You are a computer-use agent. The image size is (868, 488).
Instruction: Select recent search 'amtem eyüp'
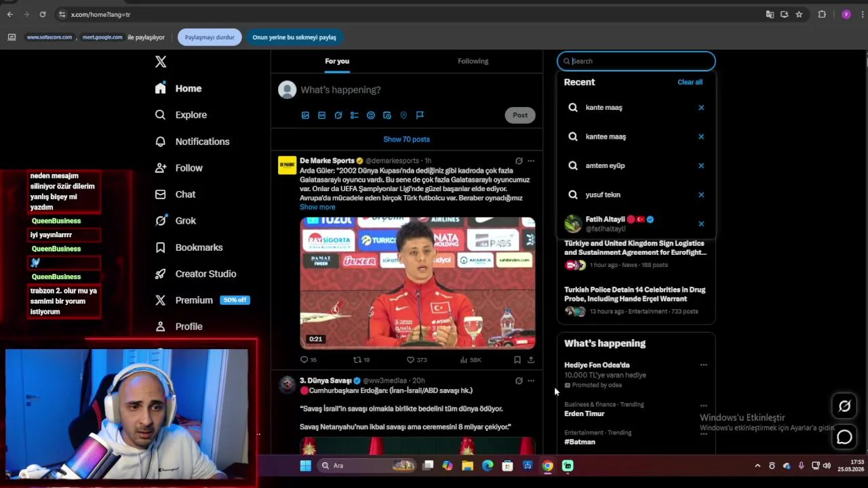[x=636, y=165]
